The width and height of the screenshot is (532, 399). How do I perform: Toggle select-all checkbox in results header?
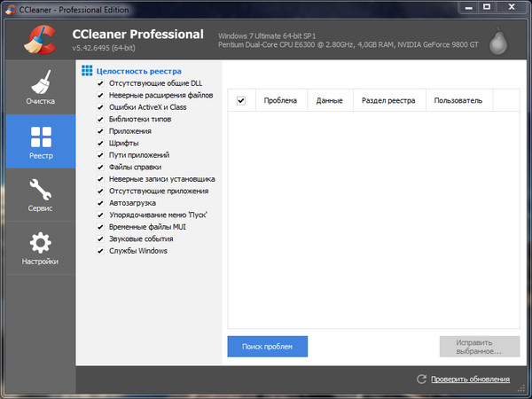click(x=241, y=101)
